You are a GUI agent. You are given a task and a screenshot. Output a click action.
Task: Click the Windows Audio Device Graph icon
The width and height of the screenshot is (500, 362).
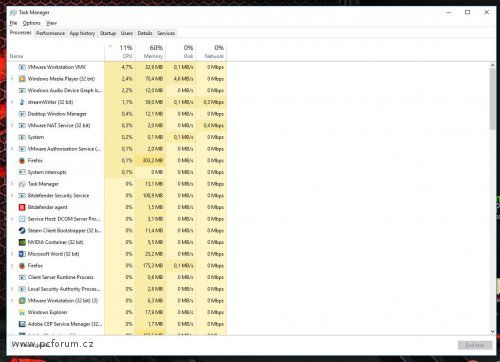[22, 91]
